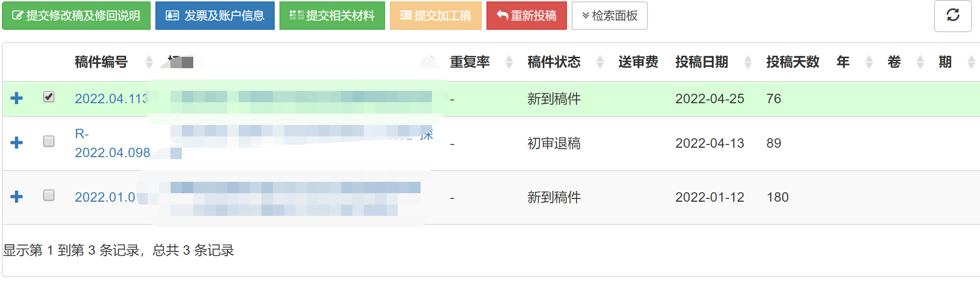Toggle the 检索面板 search panel
This screenshot has height=286, width=980.
pyautogui.click(x=610, y=16)
